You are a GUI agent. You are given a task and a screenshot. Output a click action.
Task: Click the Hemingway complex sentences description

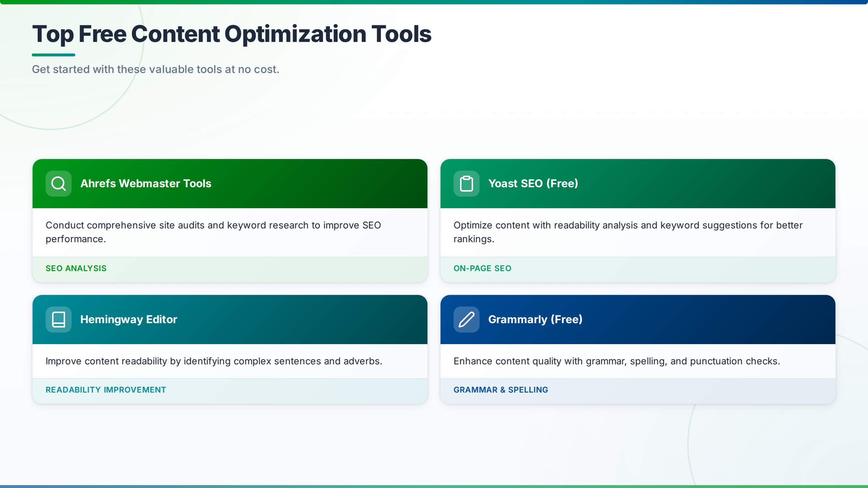[213, 361]
